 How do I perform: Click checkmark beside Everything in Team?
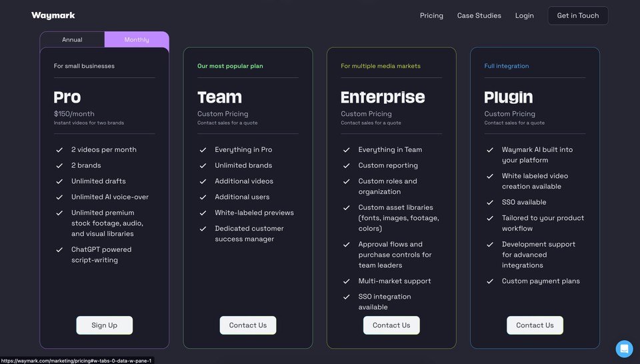click(347, 150)
